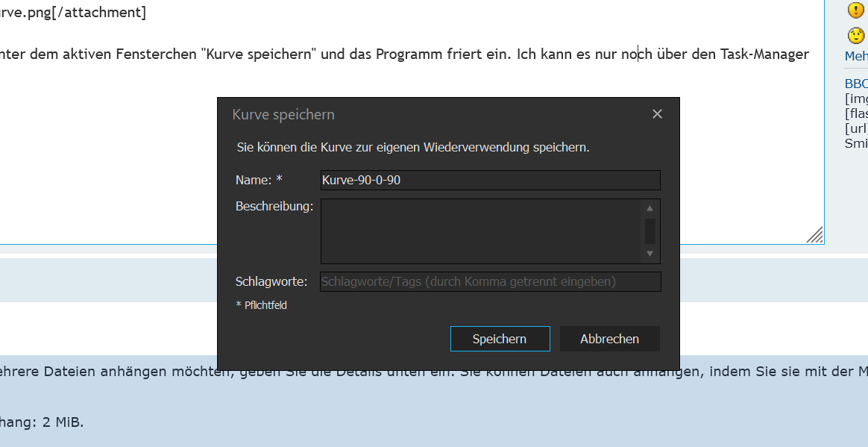Viewport: 868px width, 447px height.
Task: Click the forum textarea resize handle
Action: point(816,236)
